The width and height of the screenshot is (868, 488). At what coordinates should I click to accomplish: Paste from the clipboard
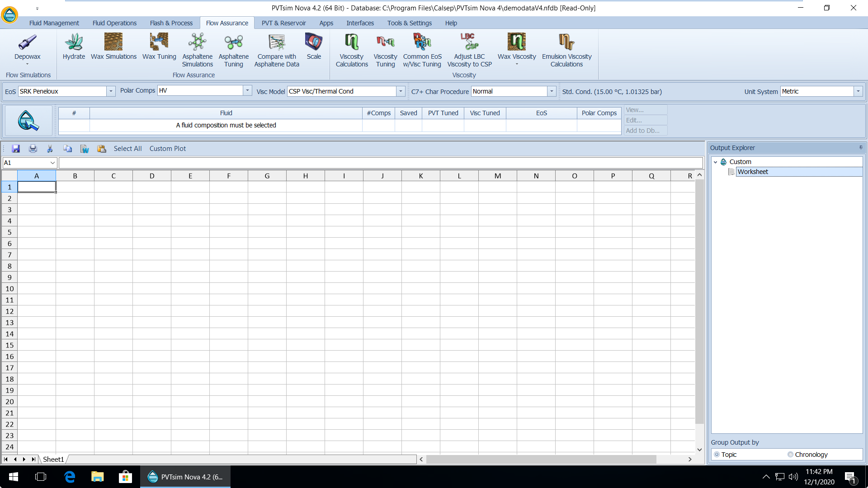pyautogui.click(x=102, y=149)
